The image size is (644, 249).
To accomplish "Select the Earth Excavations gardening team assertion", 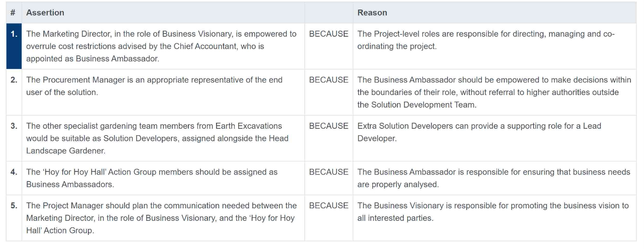I will (157, 138).
